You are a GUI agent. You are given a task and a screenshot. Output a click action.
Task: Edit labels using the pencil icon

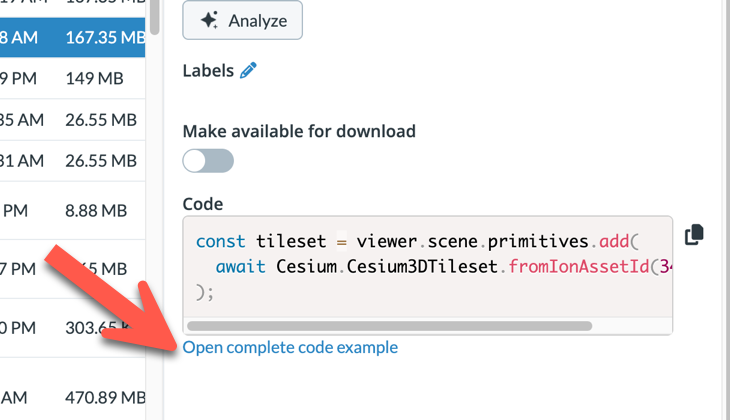(249, 70)
